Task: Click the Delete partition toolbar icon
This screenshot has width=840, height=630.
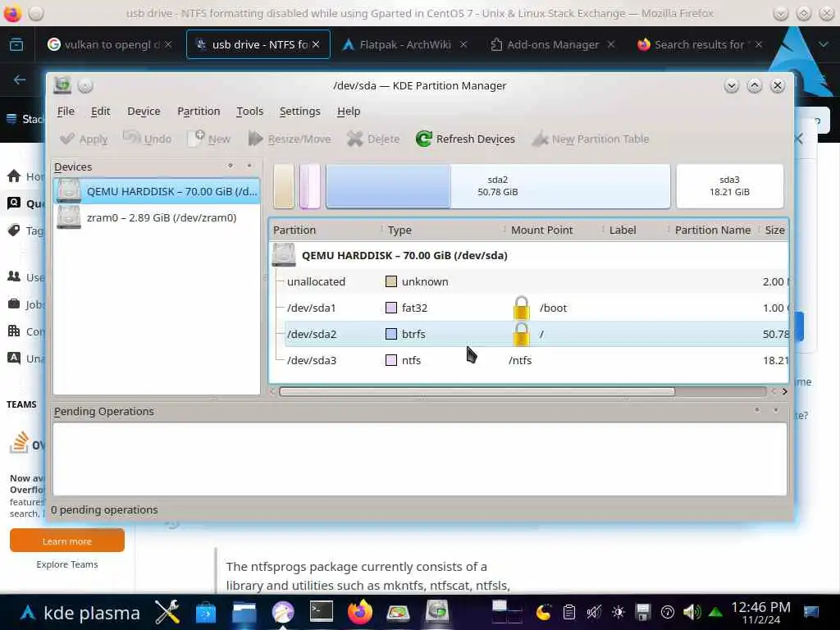Action: [x=354, y=139]
